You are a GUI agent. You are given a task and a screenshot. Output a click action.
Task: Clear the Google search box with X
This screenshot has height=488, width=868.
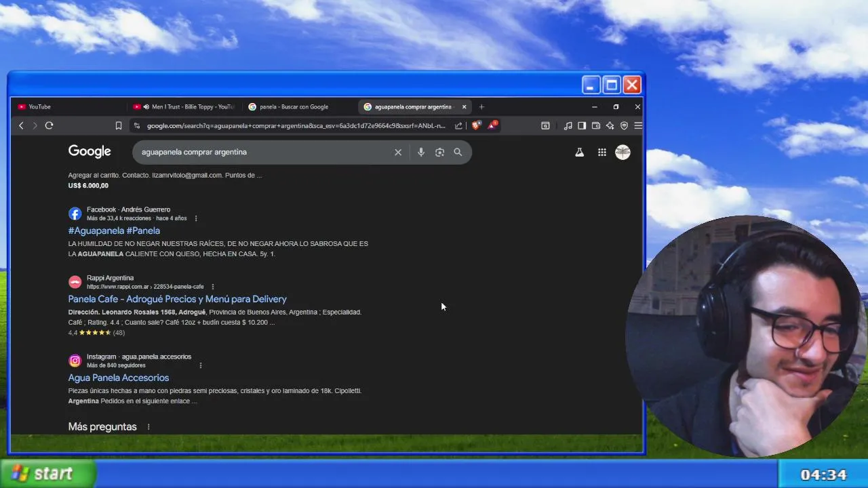click(x=398, y=152)
